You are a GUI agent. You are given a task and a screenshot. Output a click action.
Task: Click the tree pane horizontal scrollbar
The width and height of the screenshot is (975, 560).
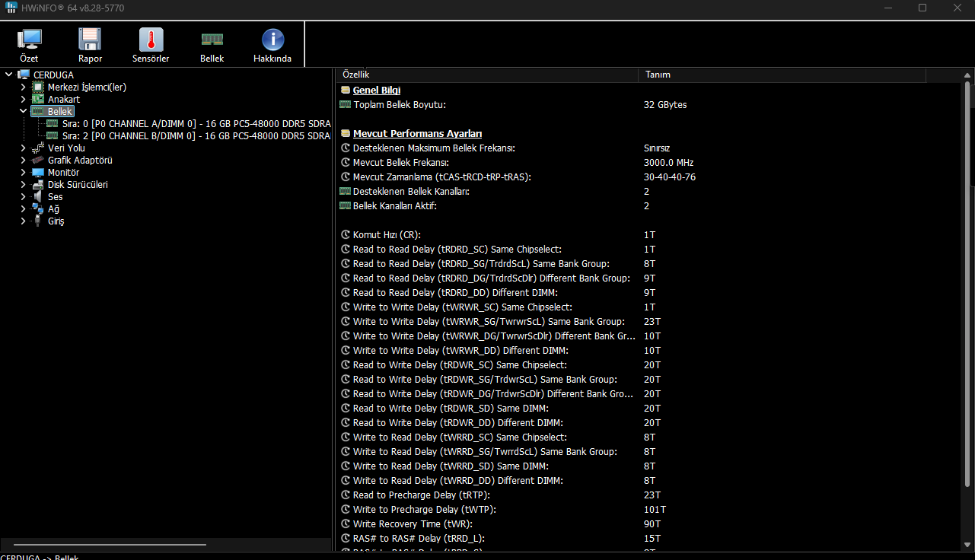pyautogui.click(x=110, y=544)
